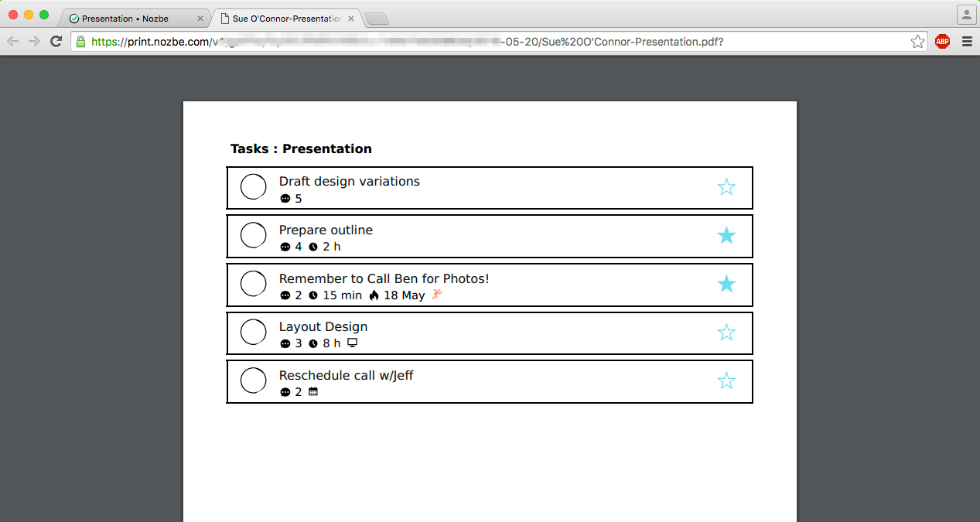Screen dimensions: 980x522
Task: Toggle the filled star on Prepare outline
Action: tap(726, 236)
